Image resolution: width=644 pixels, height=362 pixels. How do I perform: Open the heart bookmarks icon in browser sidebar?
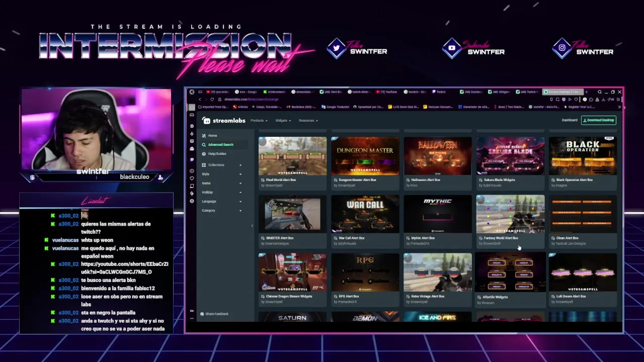point(192,178)
